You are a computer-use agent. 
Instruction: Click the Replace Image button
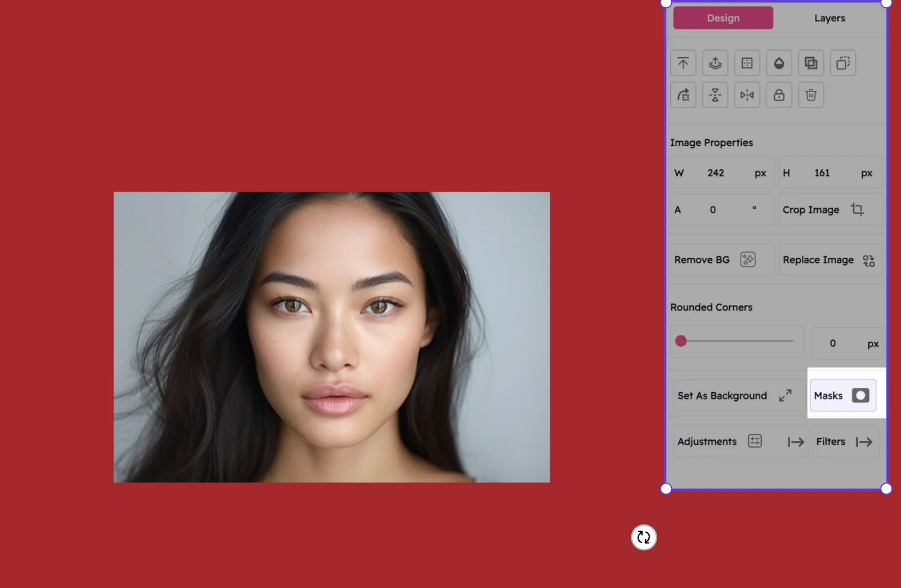[x=830, y=259]
